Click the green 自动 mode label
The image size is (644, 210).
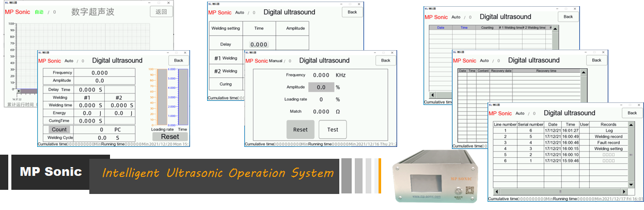39,12
